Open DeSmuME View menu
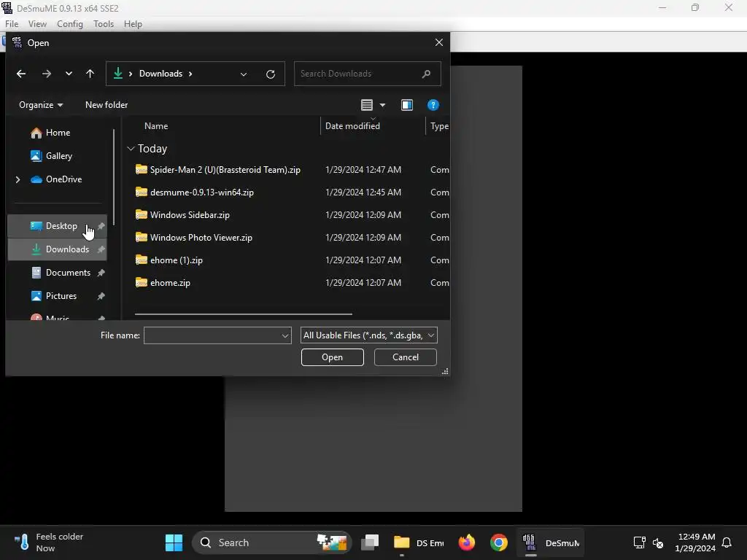This screenshot has height=560, width=747. click(38, 24)
